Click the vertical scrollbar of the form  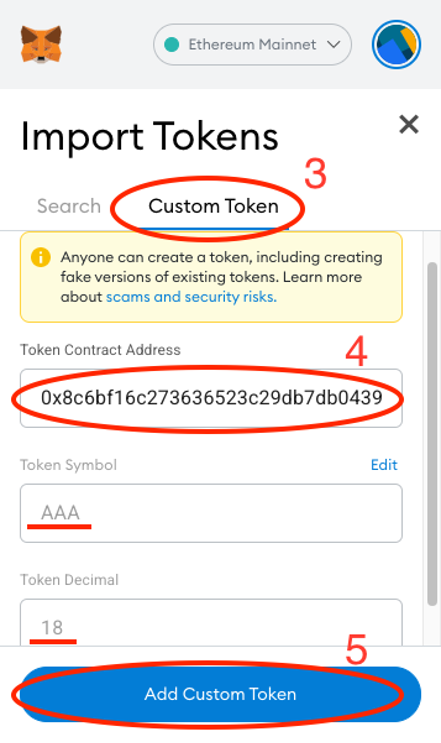[x=432, y=434]
